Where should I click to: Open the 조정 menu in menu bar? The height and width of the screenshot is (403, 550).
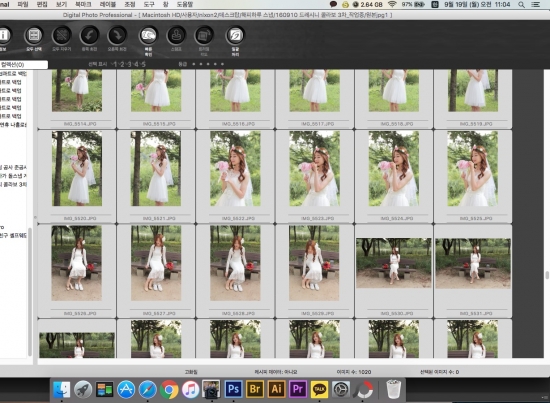click(130, 4)
